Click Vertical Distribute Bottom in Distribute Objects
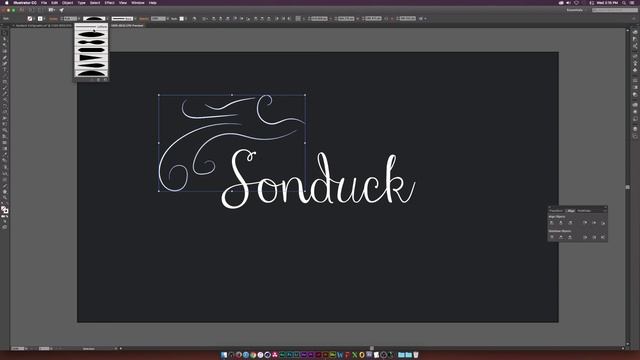The width and height of the screenshot is (640, 360). click(570, 237)
